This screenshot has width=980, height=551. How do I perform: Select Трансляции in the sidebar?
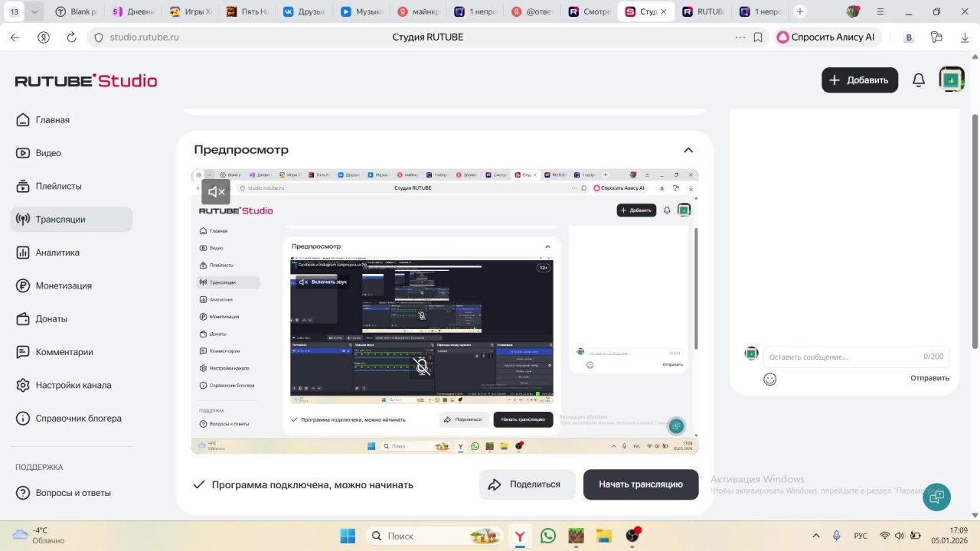pyautogui.click(x=72, y=220)
